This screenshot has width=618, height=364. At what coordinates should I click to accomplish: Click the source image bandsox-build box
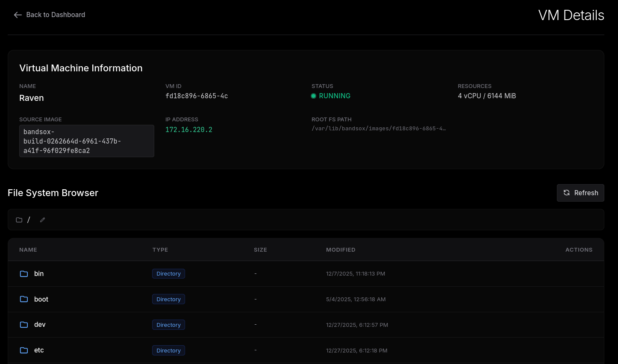[x=87, y=141]
